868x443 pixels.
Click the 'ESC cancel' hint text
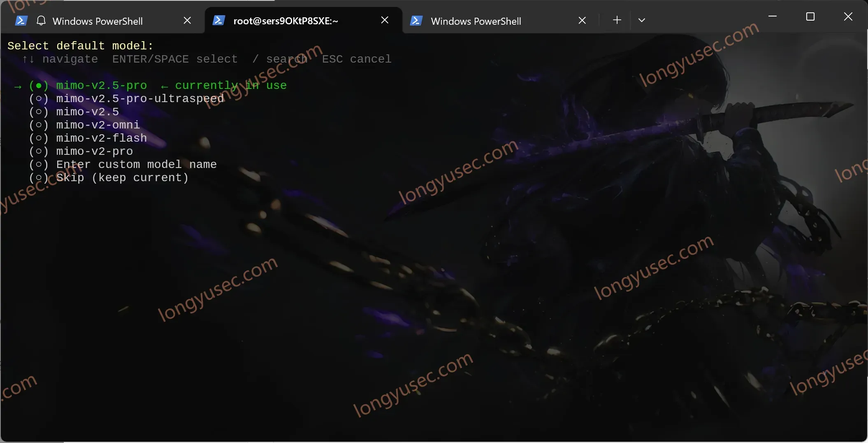357,59
